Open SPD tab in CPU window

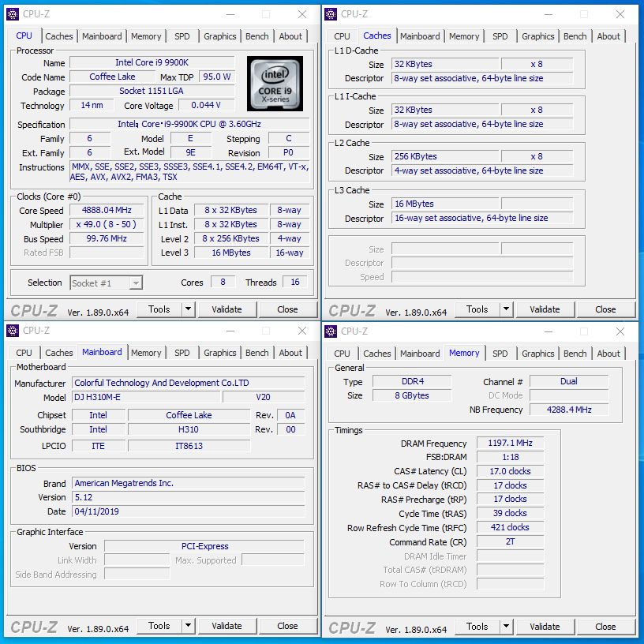[182, 36]
